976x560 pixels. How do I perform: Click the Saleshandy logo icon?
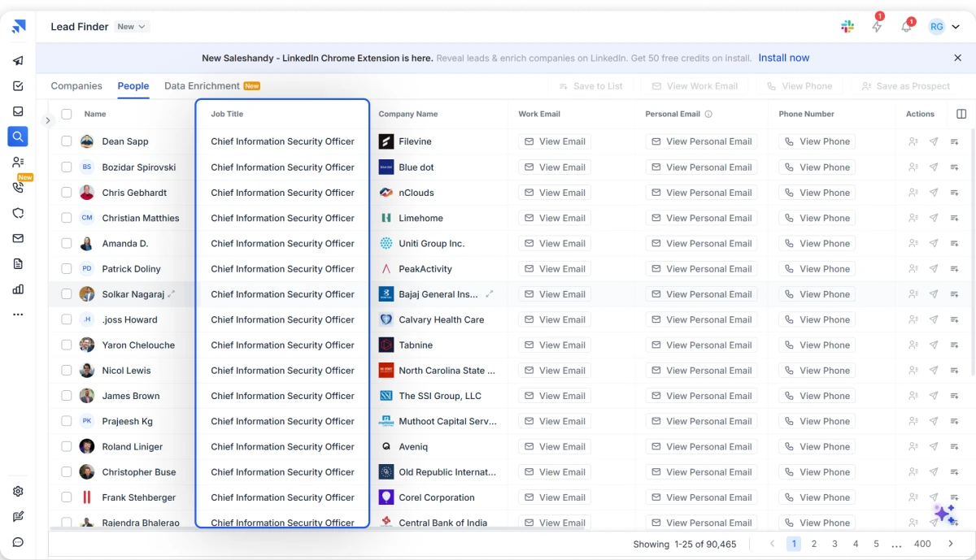click(19, 26)
